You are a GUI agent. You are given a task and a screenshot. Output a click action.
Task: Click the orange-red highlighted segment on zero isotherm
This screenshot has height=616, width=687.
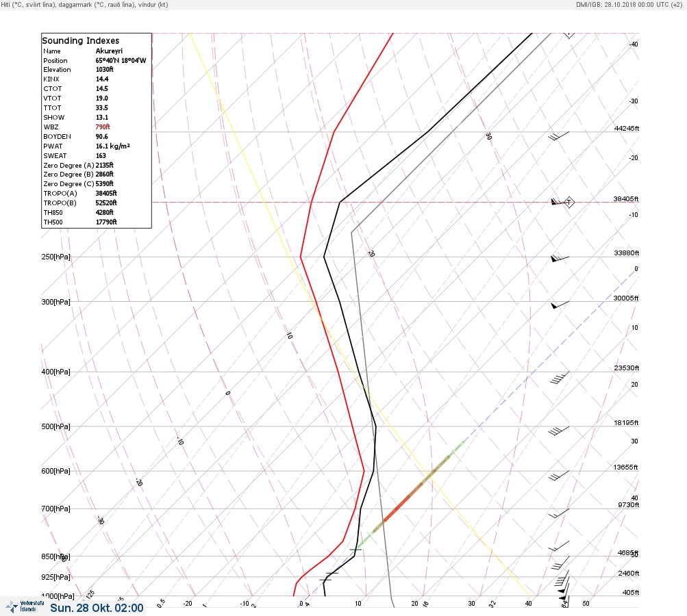(x=398, y=508)
